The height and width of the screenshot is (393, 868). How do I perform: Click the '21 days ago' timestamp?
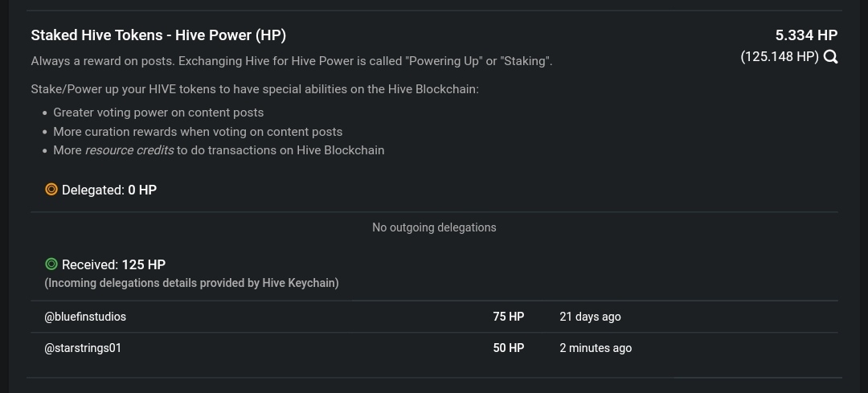pos(590,317)
